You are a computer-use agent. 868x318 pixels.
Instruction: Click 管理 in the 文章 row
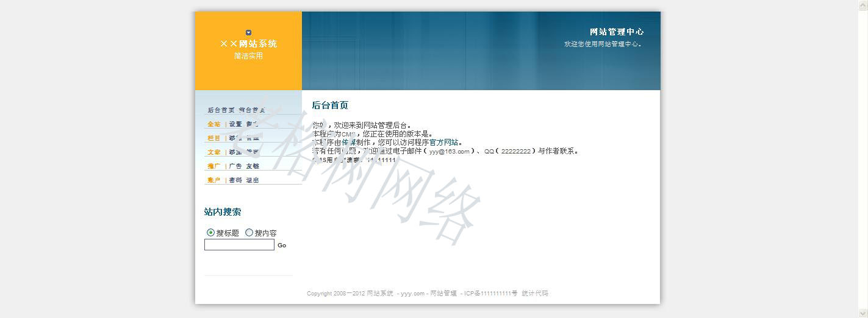pos(253,152)
